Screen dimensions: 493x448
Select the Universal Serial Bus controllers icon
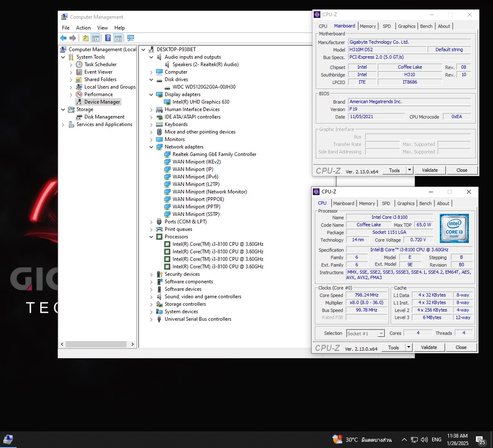tap(159, 319)
